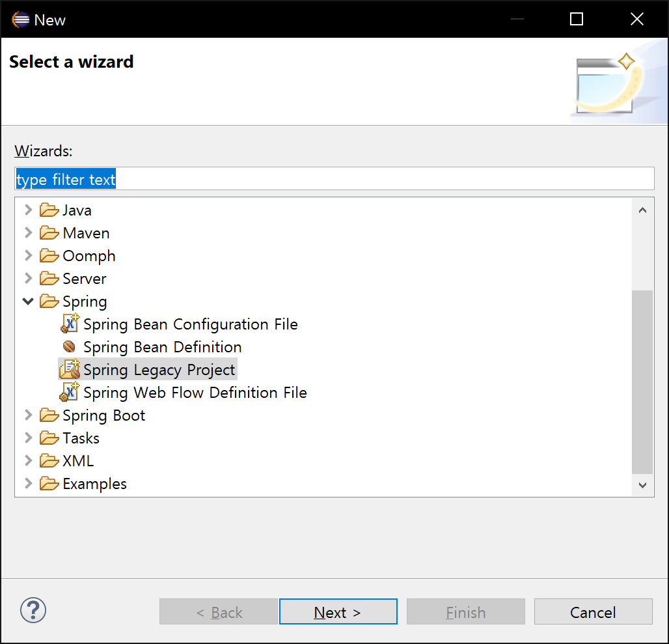Click the Examples folder icon
Viewport: 669px width, 644px height.
(49, 484)
